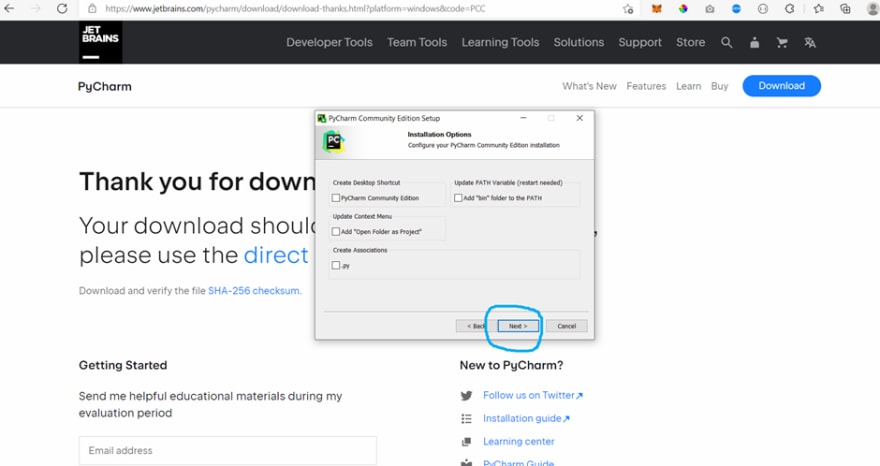Click the PyCharm PC logo in installer
The width and height of the screenshot is (880, 466).
click(333, 141)
